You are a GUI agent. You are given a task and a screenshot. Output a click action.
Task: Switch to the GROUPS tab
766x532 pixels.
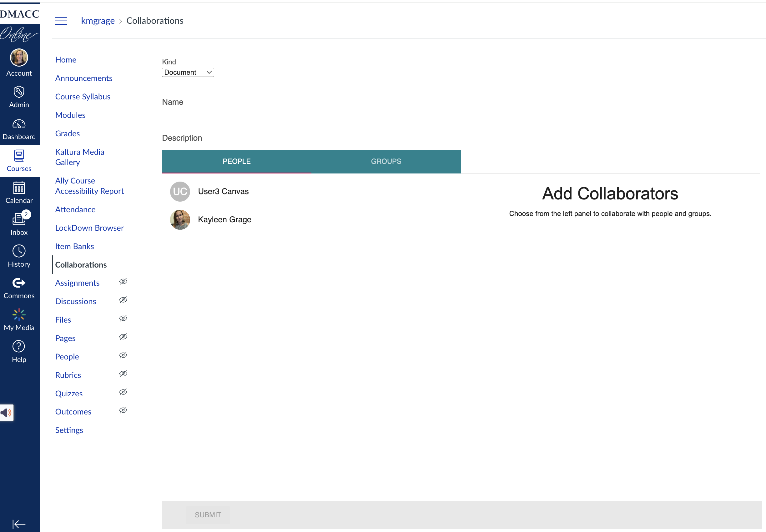[386, 161]
